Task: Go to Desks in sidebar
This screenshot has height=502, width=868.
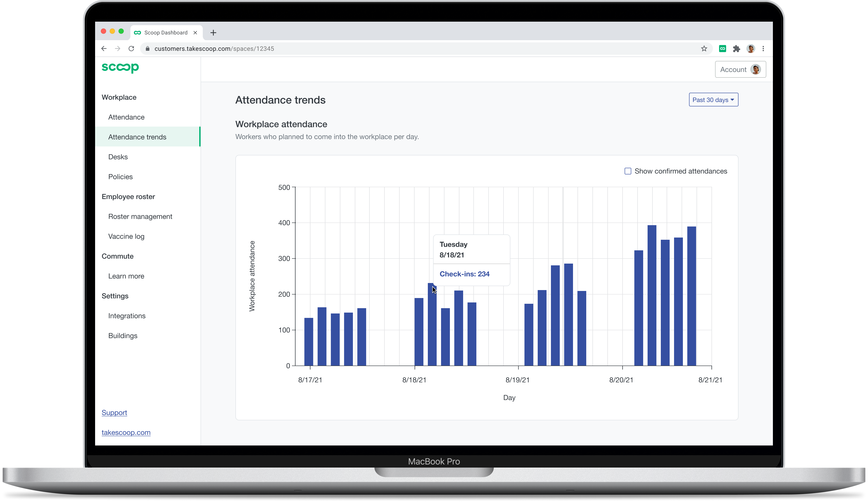Action: click(x=118, y=157)
